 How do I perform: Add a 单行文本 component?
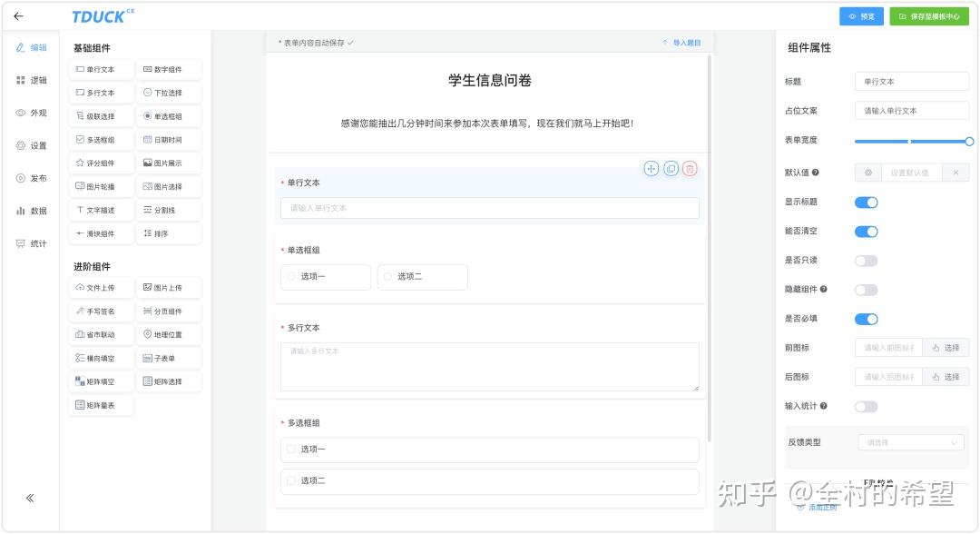click(102, 69)
